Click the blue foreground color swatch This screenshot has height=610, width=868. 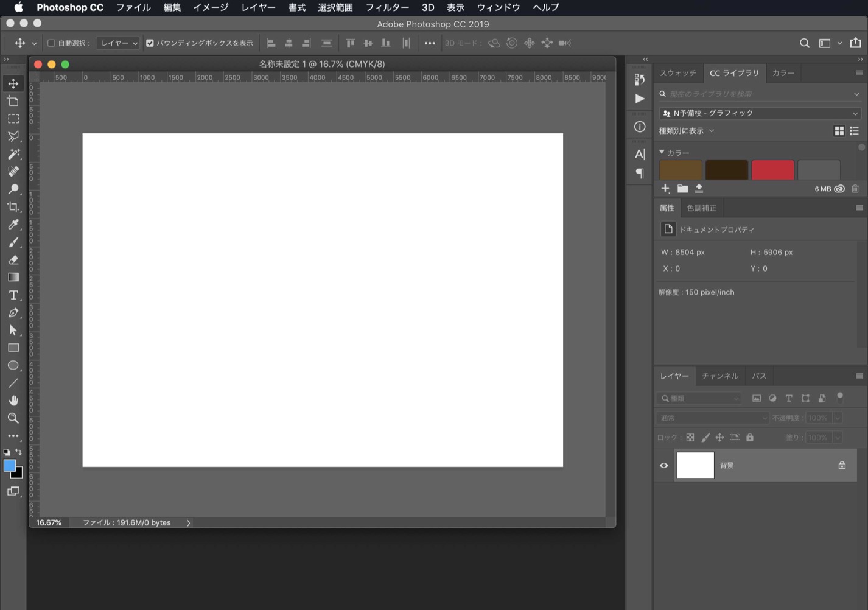click(9, 466)
